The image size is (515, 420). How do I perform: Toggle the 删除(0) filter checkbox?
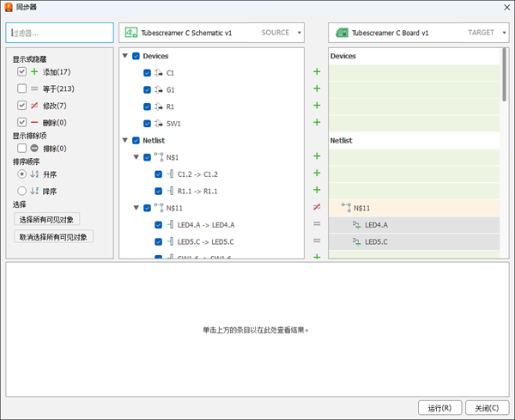21,122
